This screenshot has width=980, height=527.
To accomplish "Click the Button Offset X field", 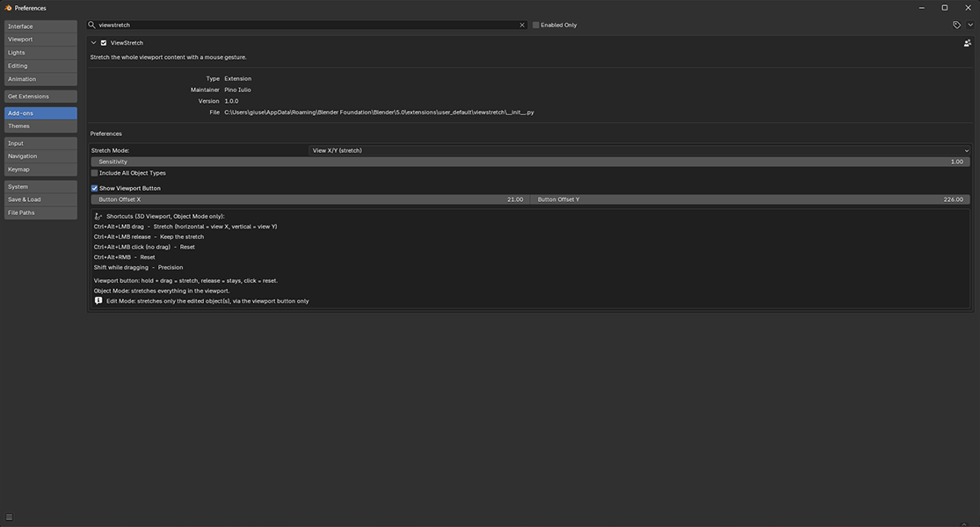I will point(310,199).
